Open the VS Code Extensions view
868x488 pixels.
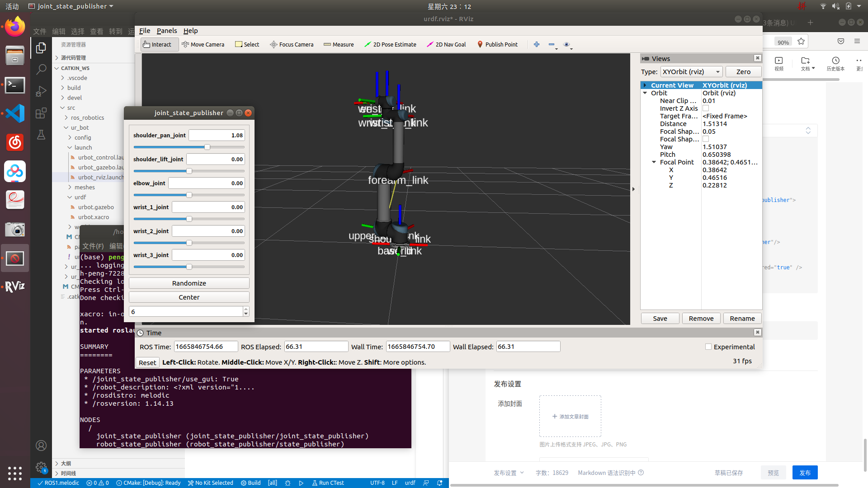click(41, 113)
